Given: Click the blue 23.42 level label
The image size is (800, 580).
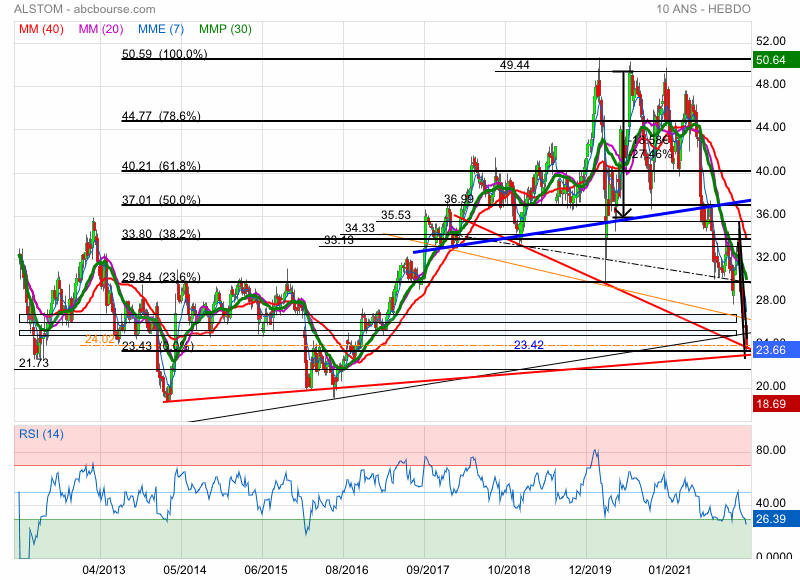Looking at the screenshot, I should [529, 345].
